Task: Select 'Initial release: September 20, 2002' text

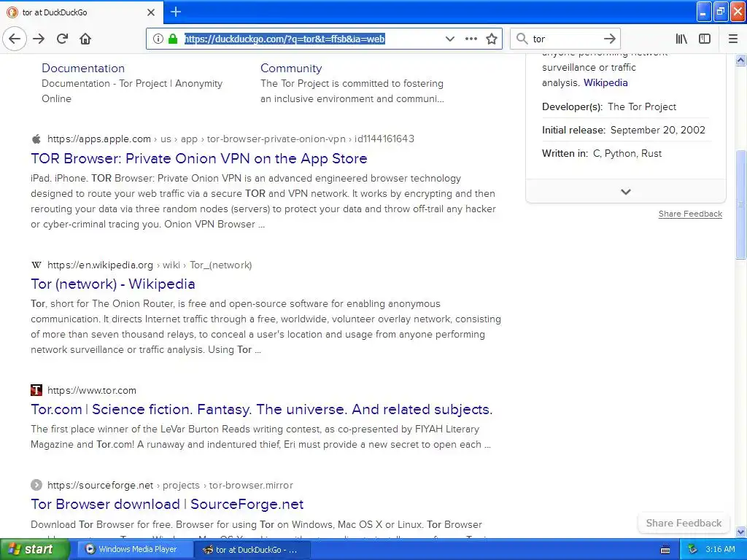Action: click(623, 130)
